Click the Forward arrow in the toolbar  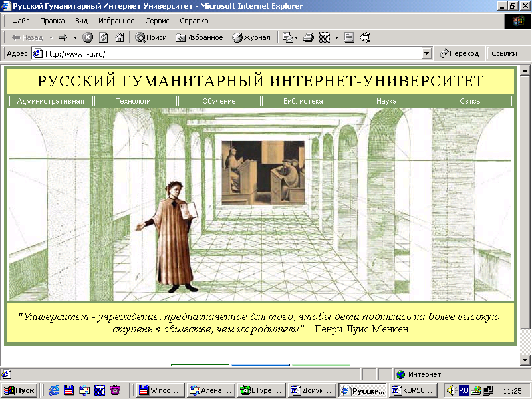point(63,37)
